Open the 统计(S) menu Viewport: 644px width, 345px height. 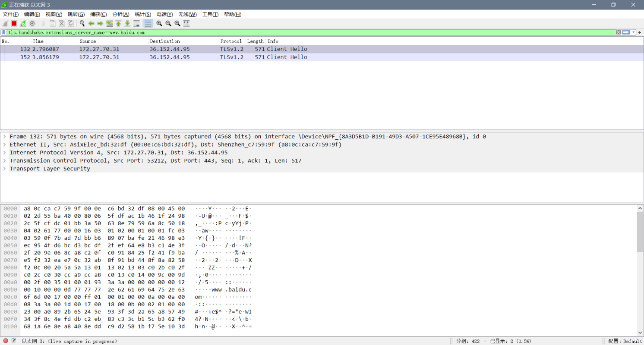click(142, 14)
